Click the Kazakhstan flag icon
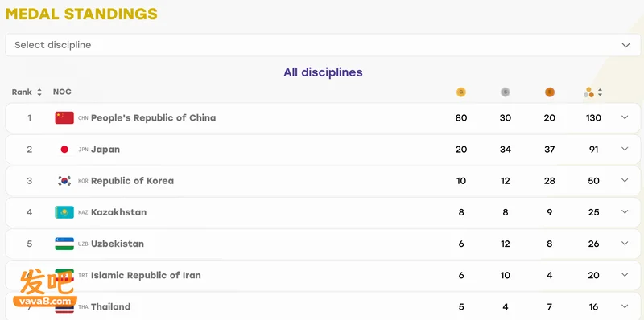Viewport: 644px width, 320px height. pyautogui.click(x=64, y=212)
